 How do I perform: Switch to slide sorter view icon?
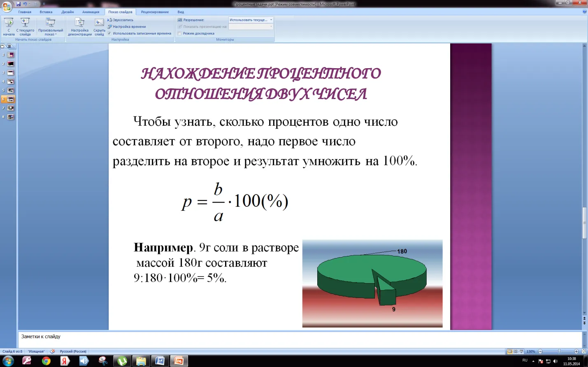[x=516, y=351]
